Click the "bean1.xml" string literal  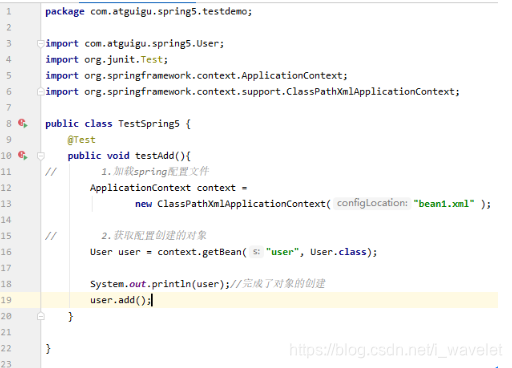point(444,204)
